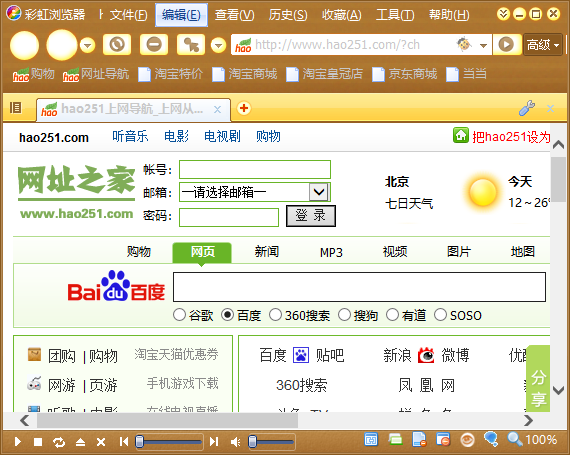Open dropdown arrow next to cursor tool
This screenshot has width=570, height=455.
(218, 45)
